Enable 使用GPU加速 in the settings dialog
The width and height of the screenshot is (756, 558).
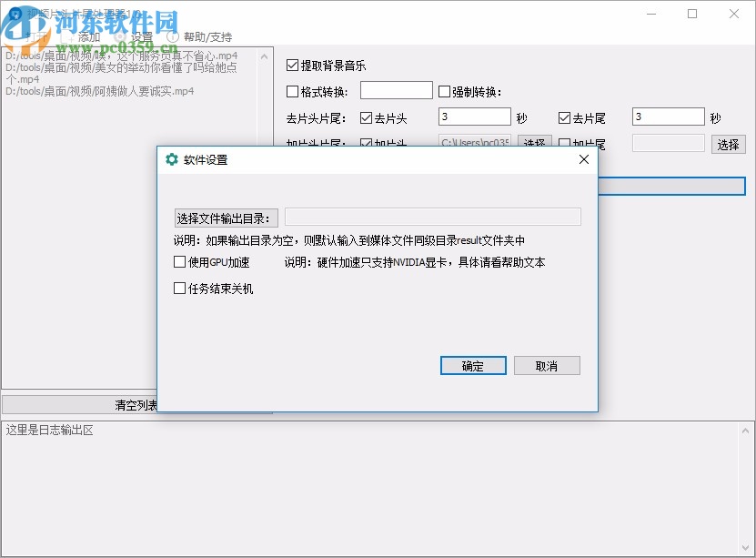pyautogui.click(x=179, y=261)
